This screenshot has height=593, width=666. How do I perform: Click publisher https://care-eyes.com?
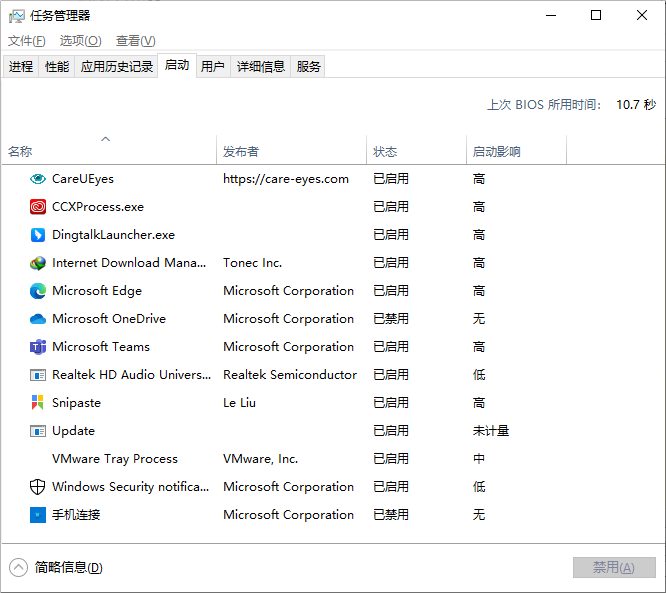286,179
